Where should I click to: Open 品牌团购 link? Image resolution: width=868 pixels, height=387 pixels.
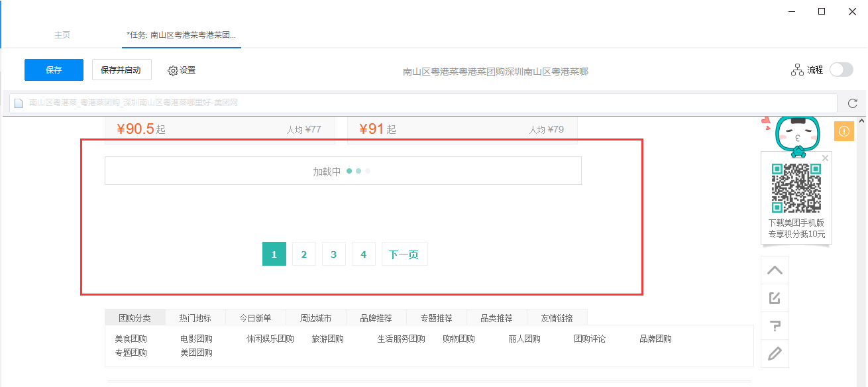pyautogui.click(x=656, y=339)
